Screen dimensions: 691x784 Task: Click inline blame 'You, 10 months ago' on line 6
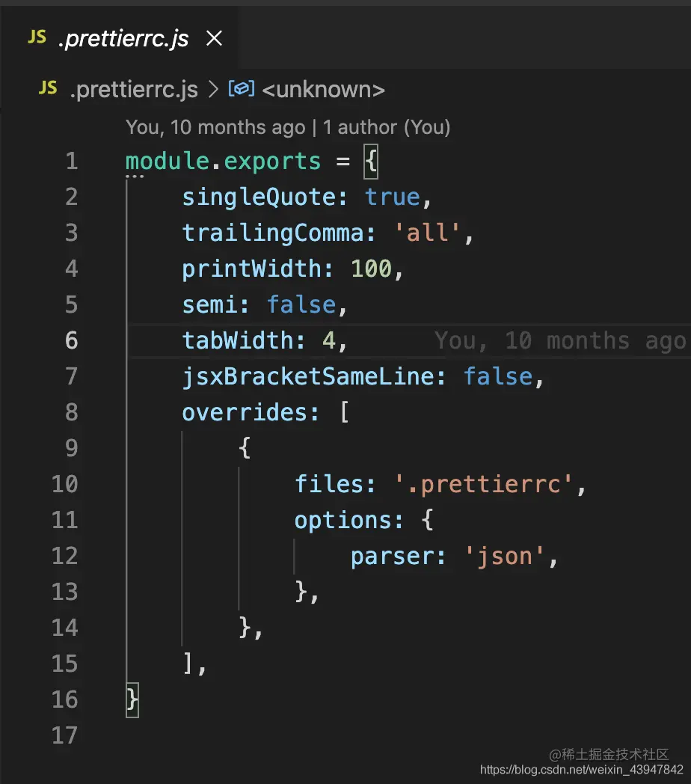(x=560, y=341)
